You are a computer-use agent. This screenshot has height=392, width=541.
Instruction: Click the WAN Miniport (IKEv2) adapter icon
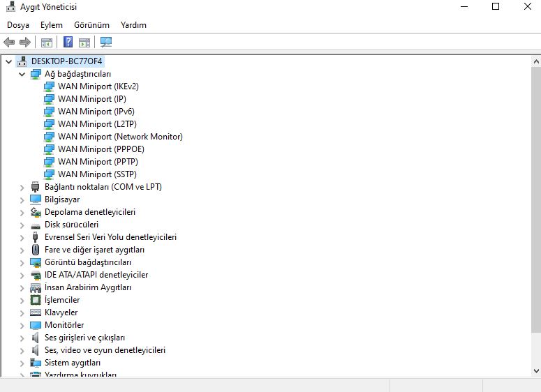click(x=49, y=86)
